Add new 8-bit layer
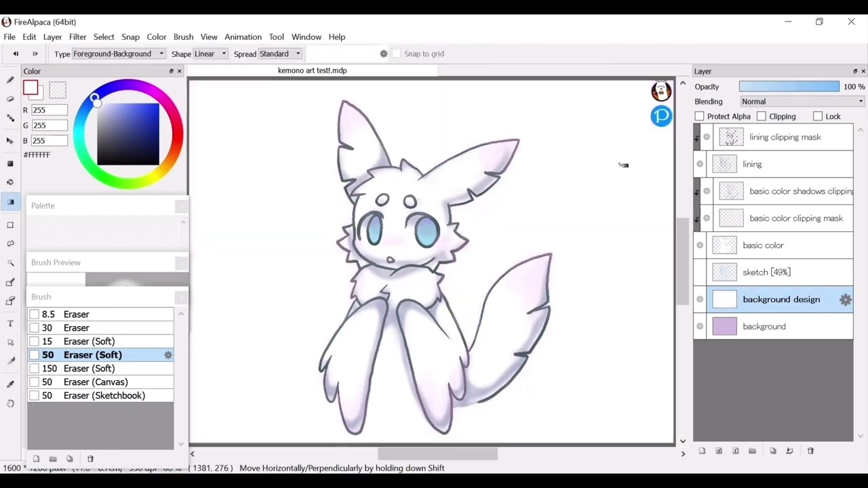This screenshot has height=488, width=868. [x=719, y=451]
